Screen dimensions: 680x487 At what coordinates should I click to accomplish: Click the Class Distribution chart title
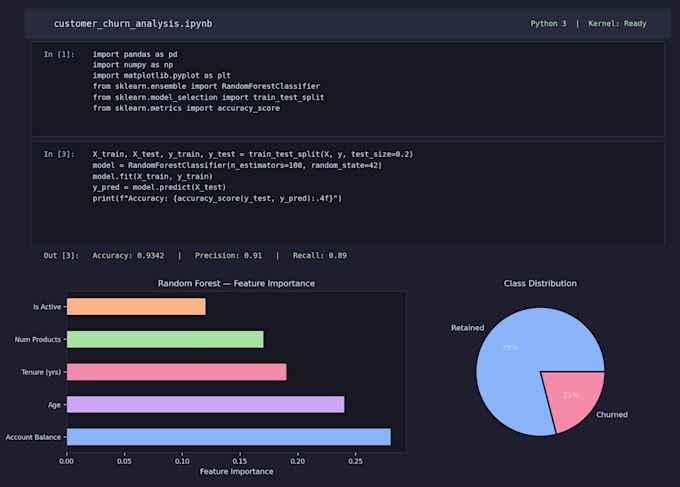[x=540, y=283]
